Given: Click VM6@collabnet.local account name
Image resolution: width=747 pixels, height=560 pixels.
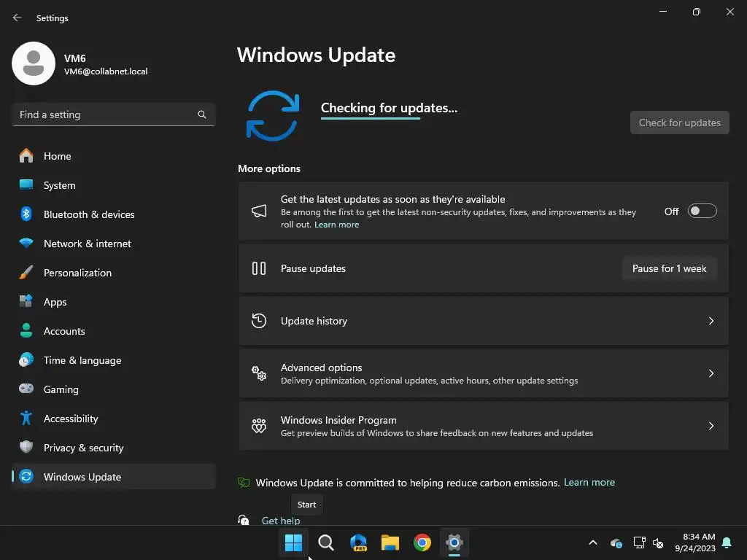Looking at the screenshot, I should 106,71.
